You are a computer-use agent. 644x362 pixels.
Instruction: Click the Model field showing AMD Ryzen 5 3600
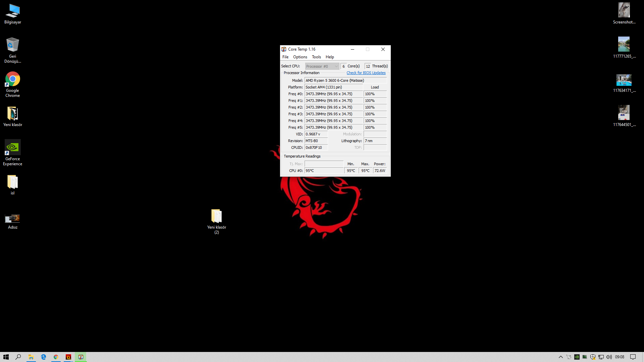(x=345, y=80)
